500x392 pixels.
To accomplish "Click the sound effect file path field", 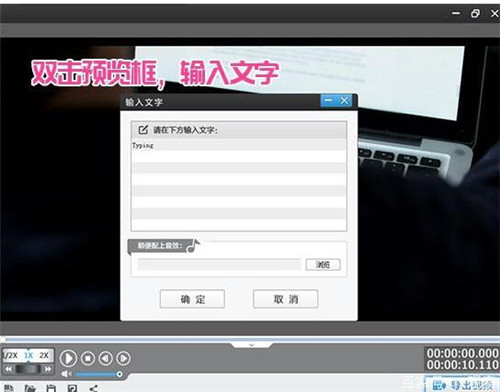I will [x=219, y=265].
